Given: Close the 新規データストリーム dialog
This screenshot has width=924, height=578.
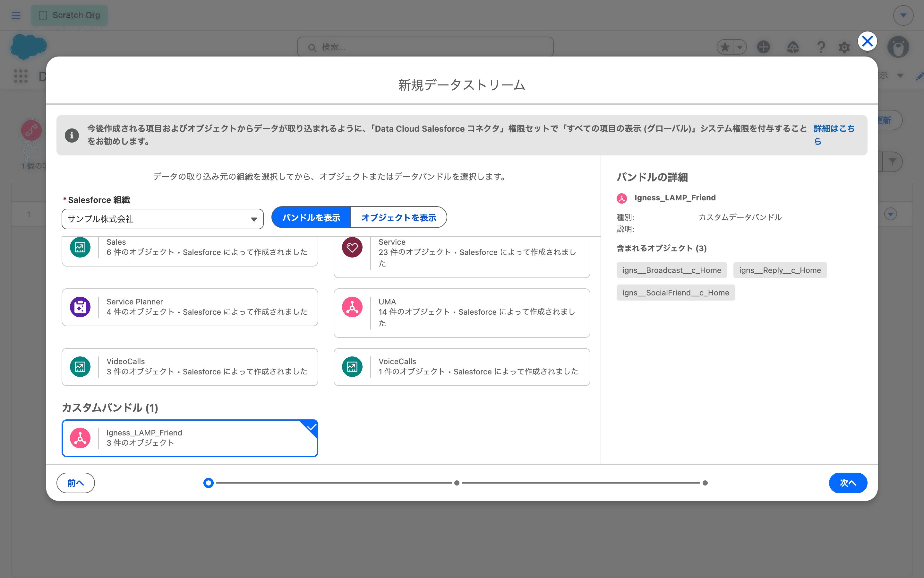Looking at the screenshot, I should pos(867,41).
